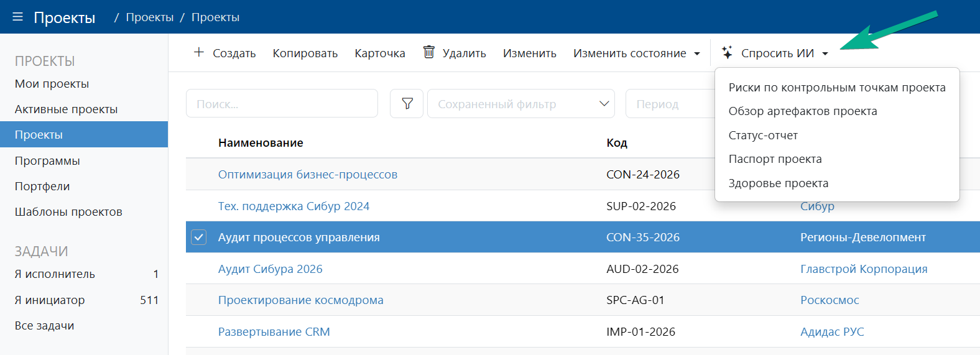
Task: Click the code AUD-02-2026 cell
Action: point(642,269)
